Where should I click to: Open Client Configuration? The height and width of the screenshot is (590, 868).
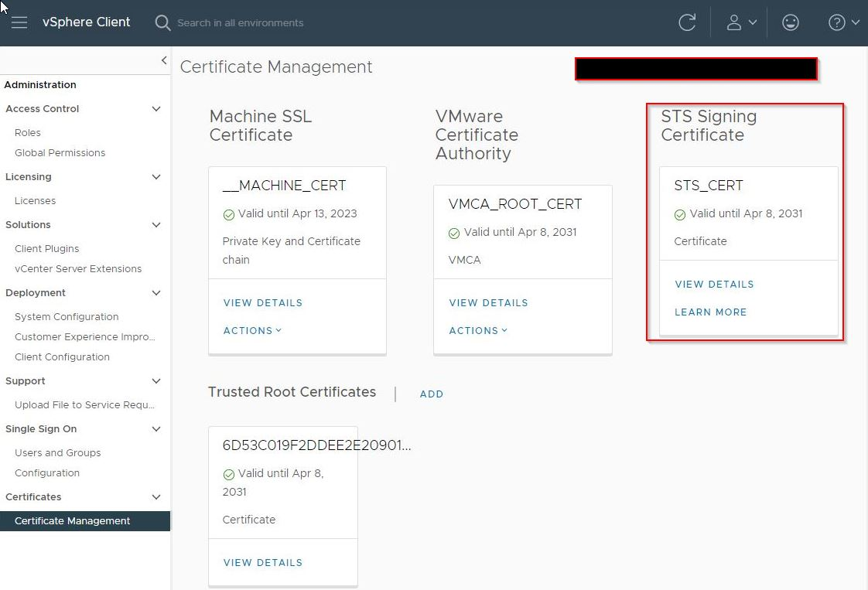point(62,357)
